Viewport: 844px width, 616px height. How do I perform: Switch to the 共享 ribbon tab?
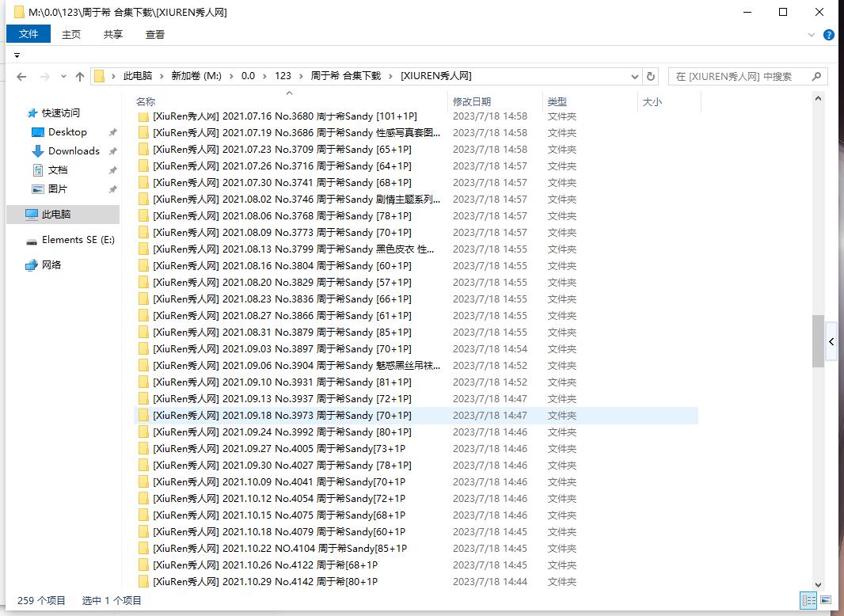113,35
